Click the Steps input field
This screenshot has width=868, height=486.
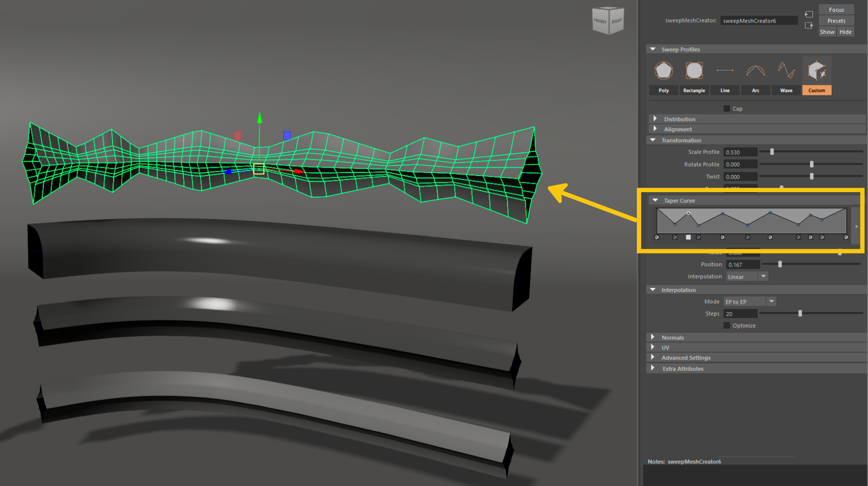740,314
